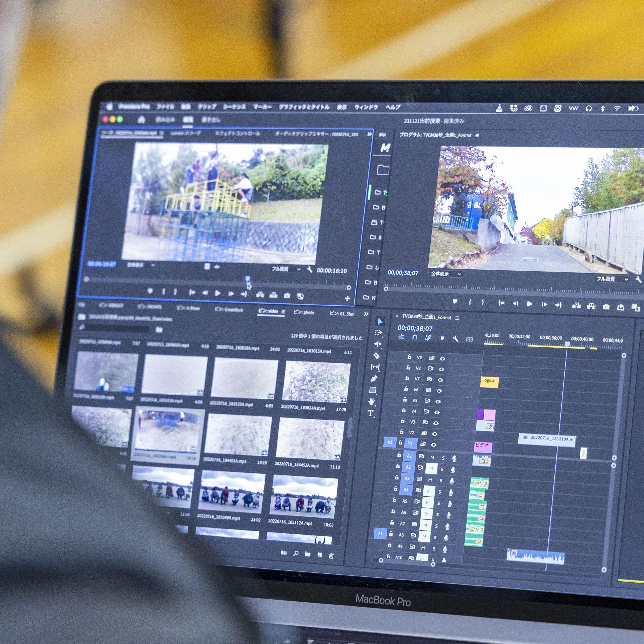The width and height of the screenshot is (644, 644).
Task: Select the Razor tool in toolbar
Action: [376, 356]
